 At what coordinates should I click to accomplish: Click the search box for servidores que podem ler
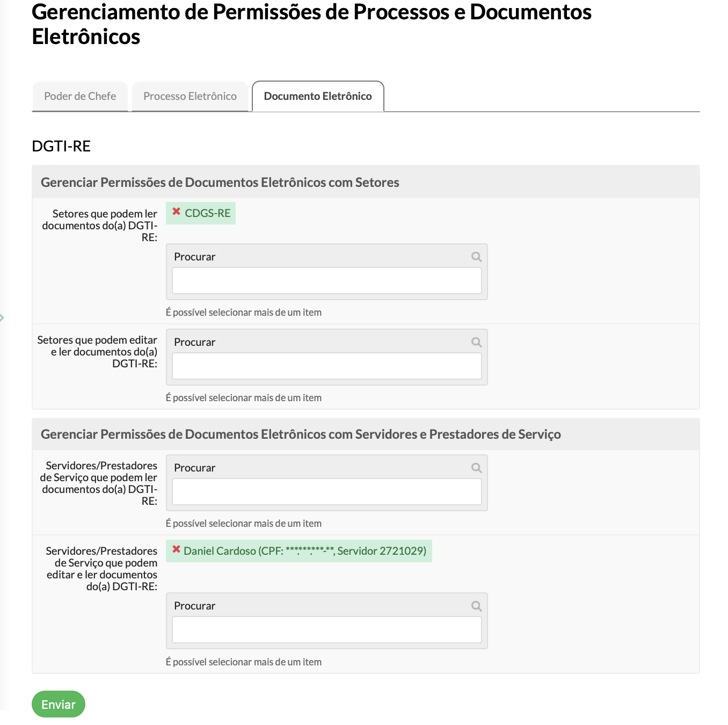pos(326,491)
